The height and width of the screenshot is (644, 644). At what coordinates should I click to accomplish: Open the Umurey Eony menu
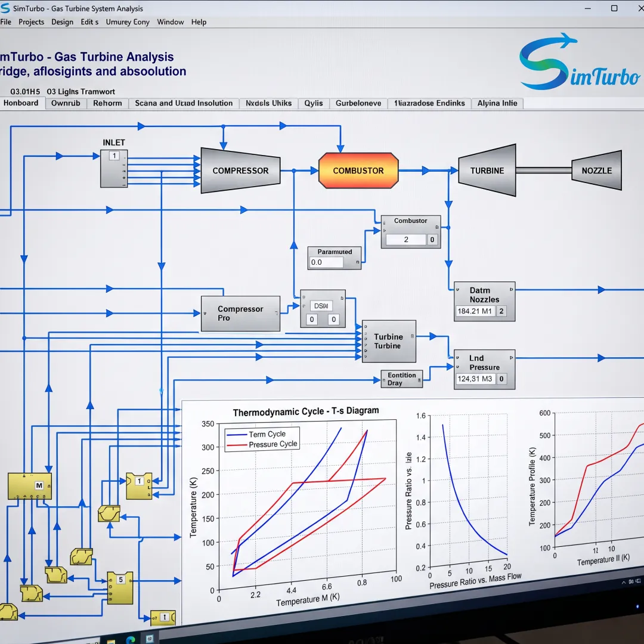click(128, 22)
